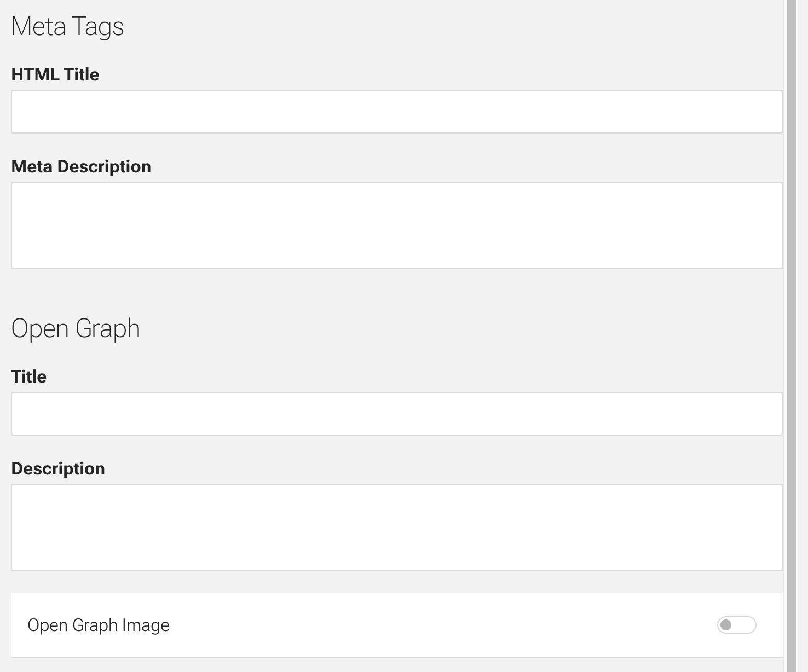This screenshot has height=672, width=808.
Task: Click the Meta Tags section heading
Action: click(68, 27)
